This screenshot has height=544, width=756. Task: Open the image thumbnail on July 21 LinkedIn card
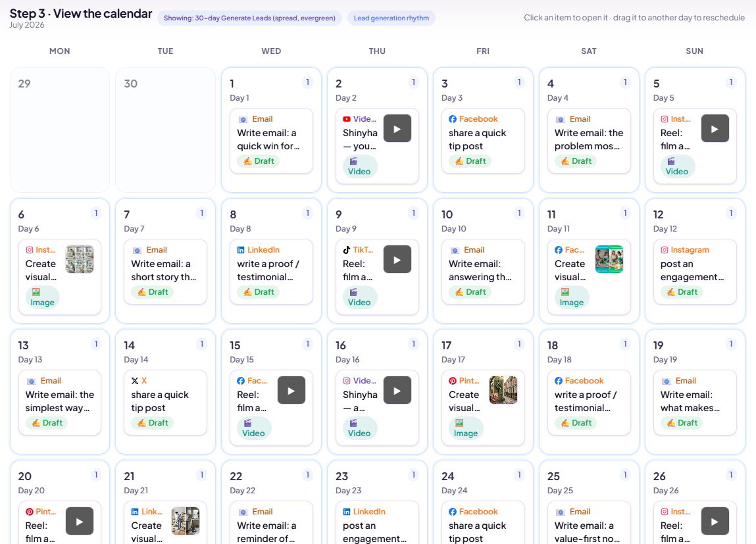click(186, 521)
